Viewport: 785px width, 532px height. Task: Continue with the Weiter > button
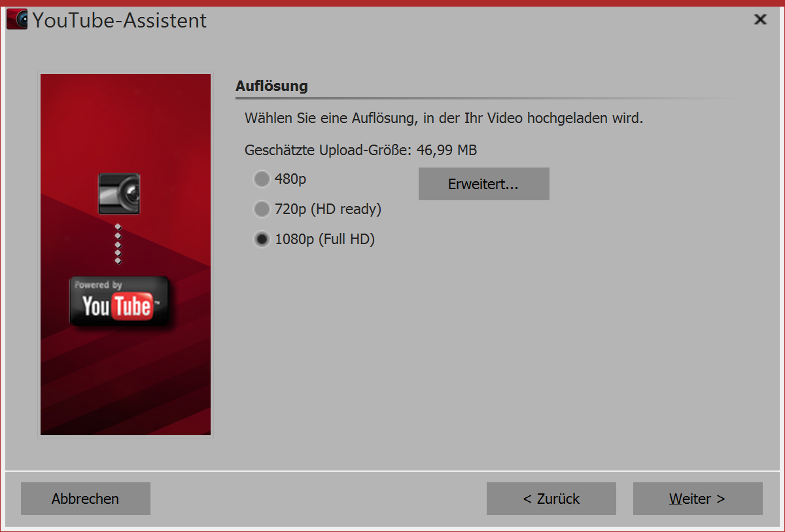coord(697,499)
